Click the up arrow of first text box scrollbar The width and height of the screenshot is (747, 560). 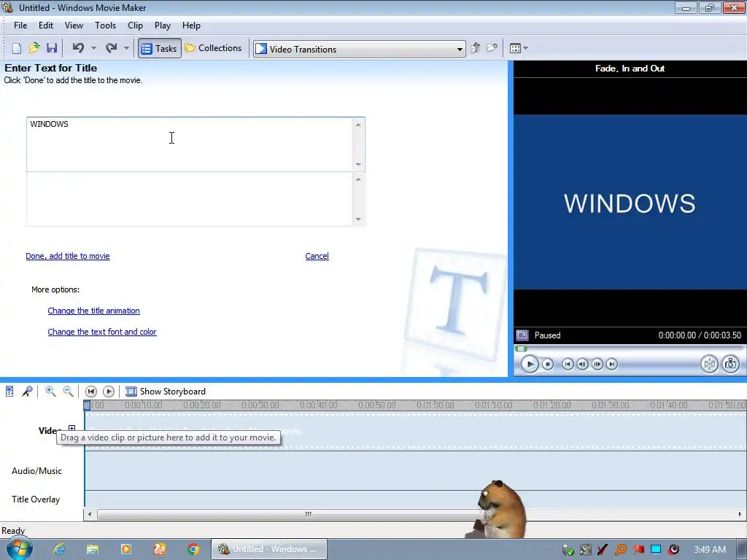pos(358,124)
